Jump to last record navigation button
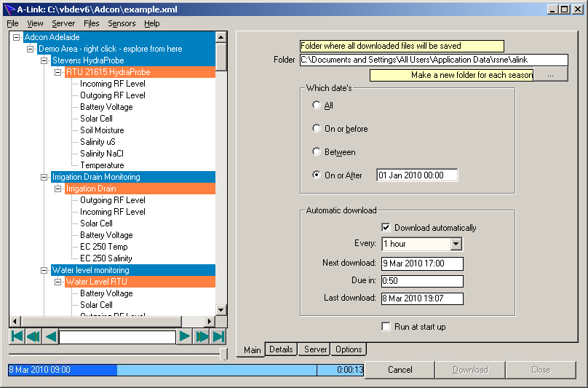Viewport: 588px width, 388px height. point(218,336)
